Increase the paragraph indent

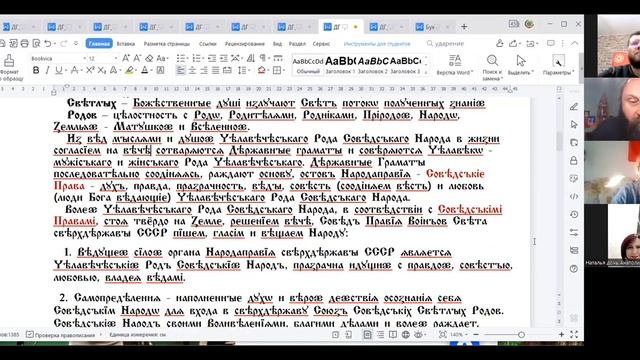224,58
